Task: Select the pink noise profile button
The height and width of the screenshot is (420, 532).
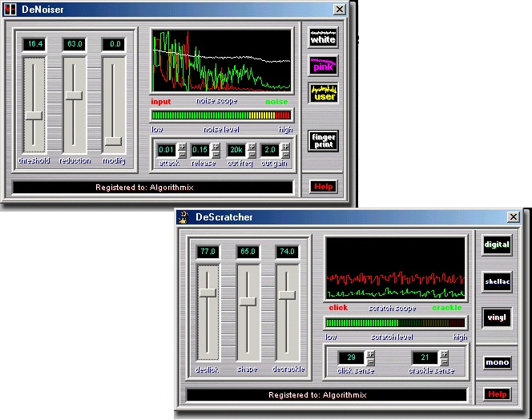Action: point(323,66)
